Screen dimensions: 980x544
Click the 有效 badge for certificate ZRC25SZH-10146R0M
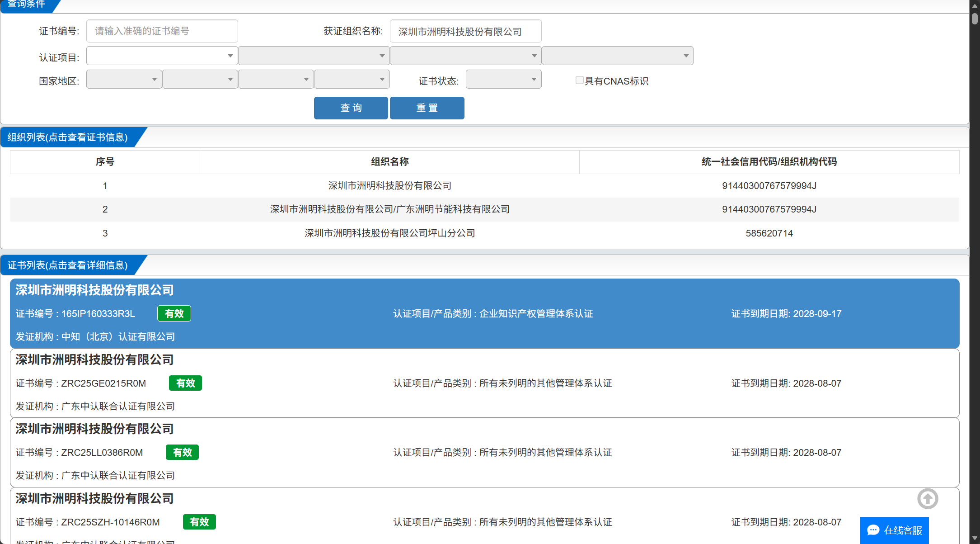pyautogui.click(x=199, y=522)
